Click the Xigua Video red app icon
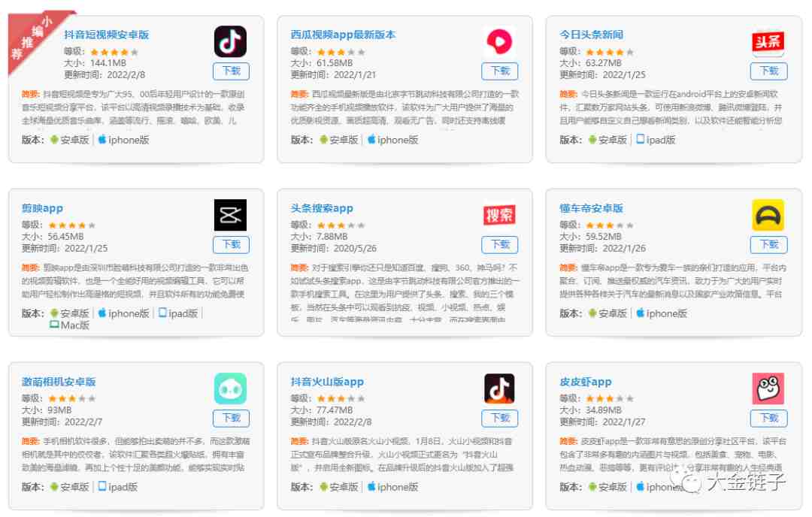The width and height of the screenshot is (812, 517). 499,41
